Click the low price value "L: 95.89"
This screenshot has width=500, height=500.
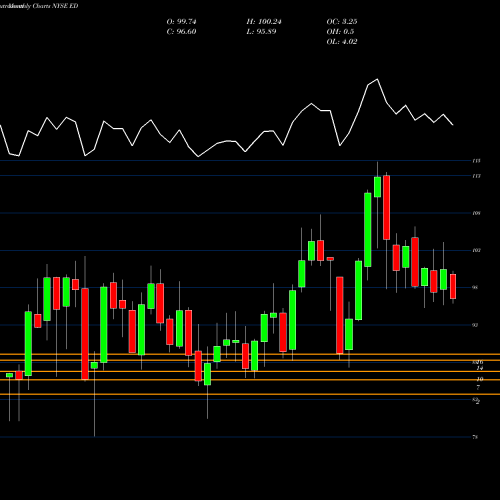click(261, 32)
